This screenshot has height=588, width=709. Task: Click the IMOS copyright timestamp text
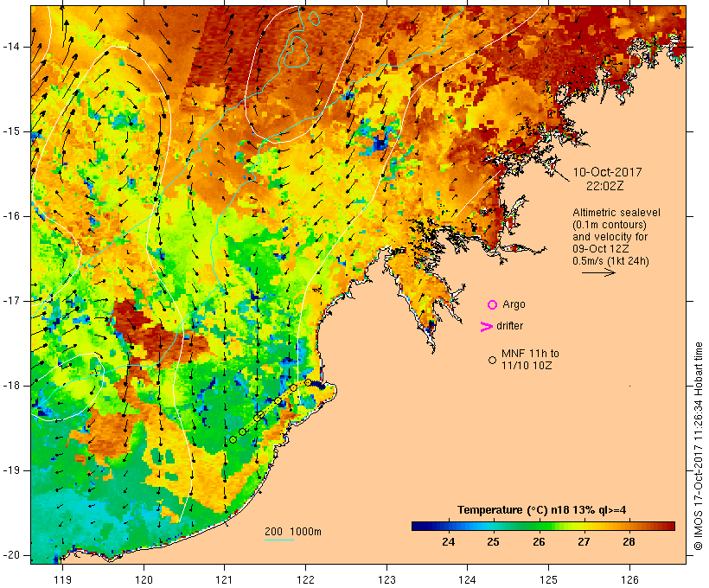click(x=698, y=446)
